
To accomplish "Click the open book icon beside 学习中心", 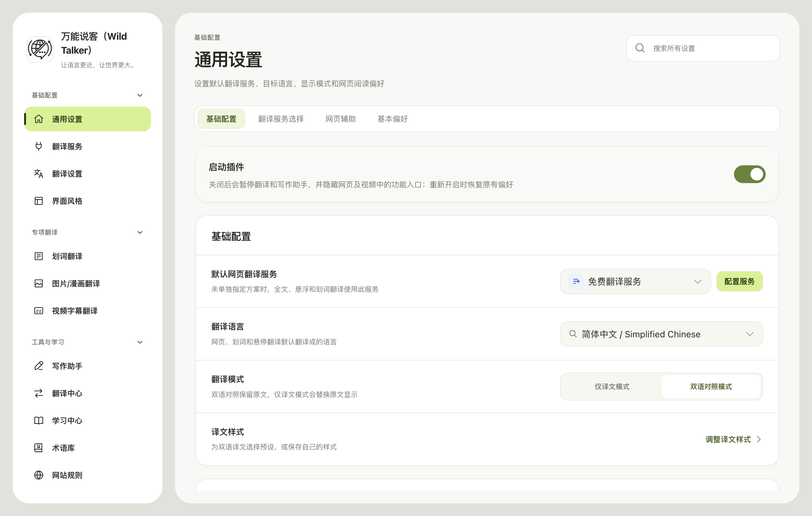I will point(39,420).
